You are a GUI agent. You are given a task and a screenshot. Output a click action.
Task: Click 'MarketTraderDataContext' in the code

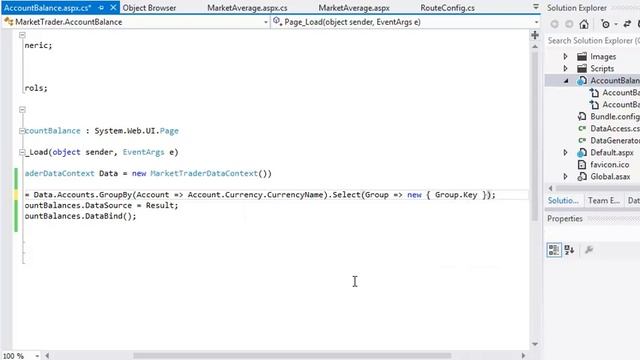(x=204, y=173)
